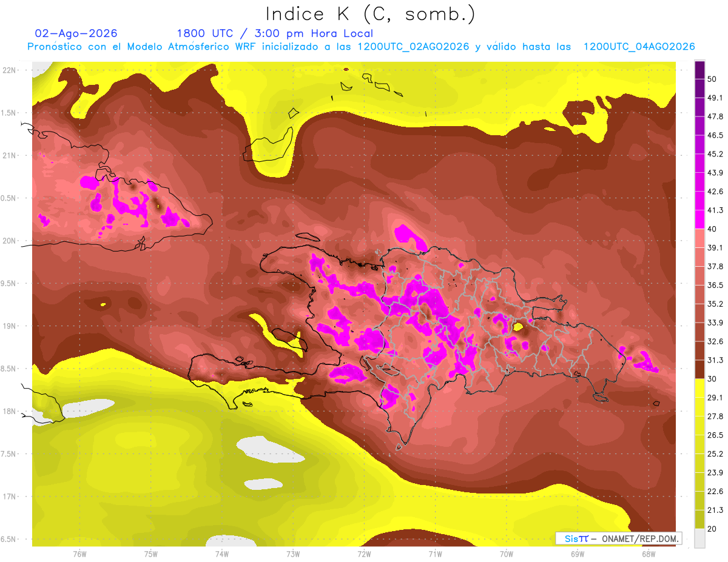
Task: Click the legend value "31.3"
Action: (x=716, y=360)
